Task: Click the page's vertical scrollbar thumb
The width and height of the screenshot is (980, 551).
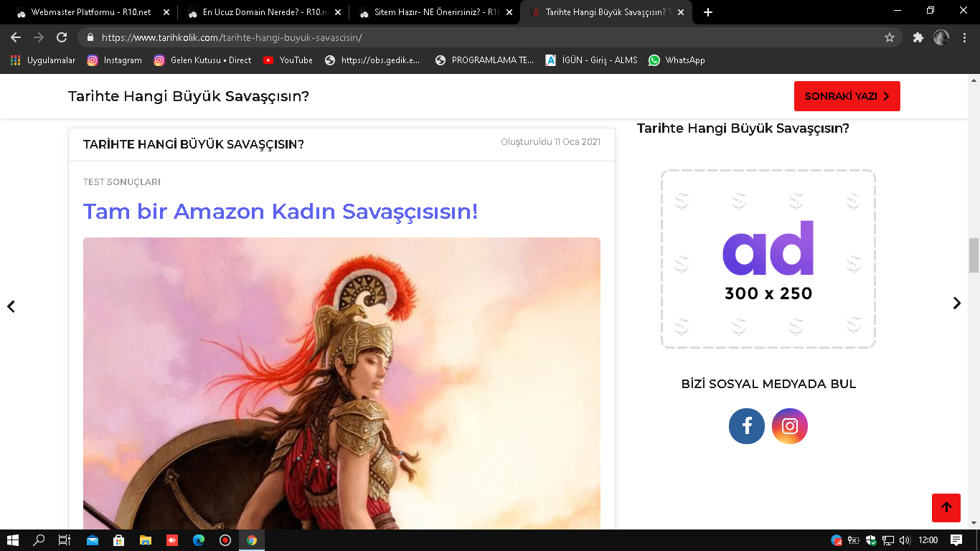Action: click(974, 255)
